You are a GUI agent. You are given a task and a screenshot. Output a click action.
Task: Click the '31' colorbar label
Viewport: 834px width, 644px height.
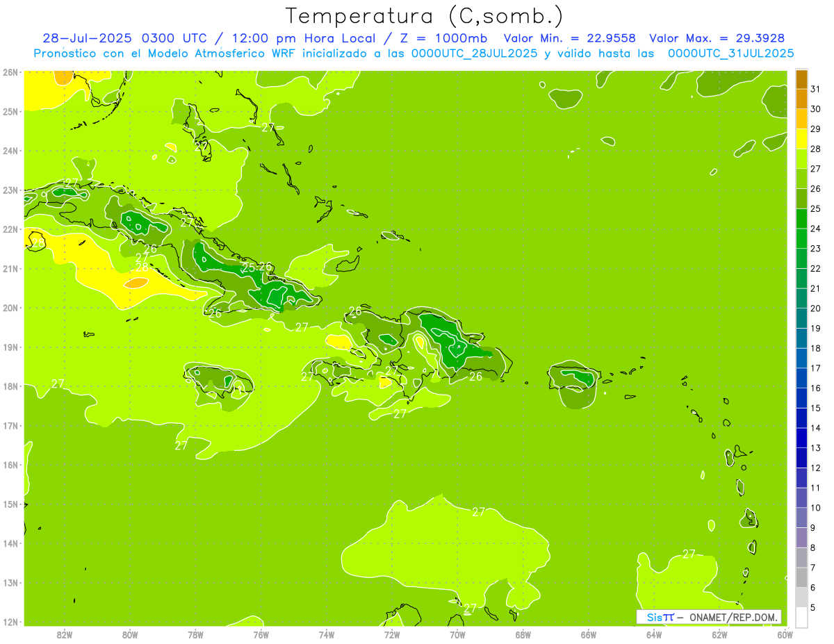815,89
